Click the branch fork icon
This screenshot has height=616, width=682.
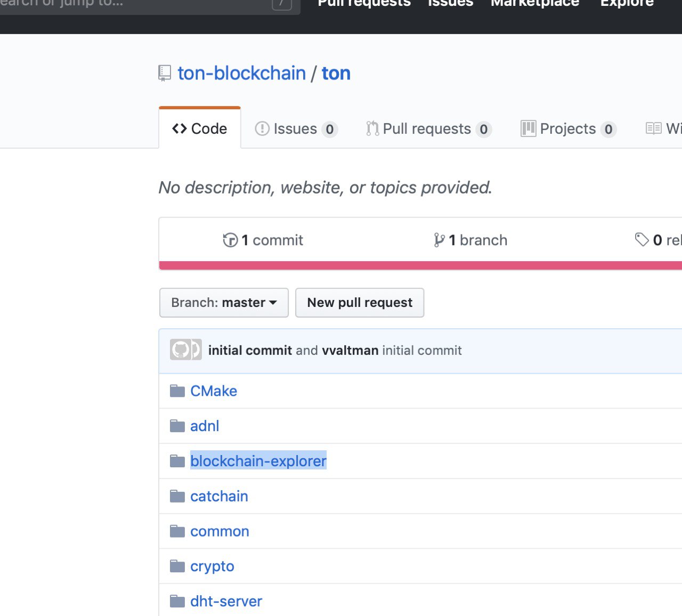point(439,240)
